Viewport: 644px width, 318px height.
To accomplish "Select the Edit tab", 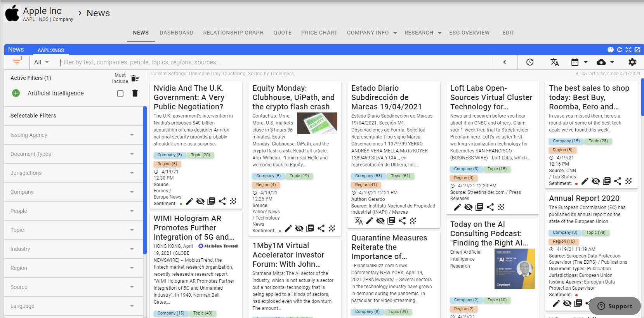I will click(509, 33).
